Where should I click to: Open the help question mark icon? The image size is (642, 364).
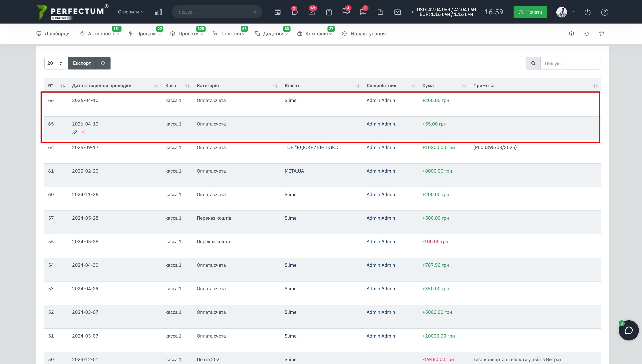[x=605, y=12]
